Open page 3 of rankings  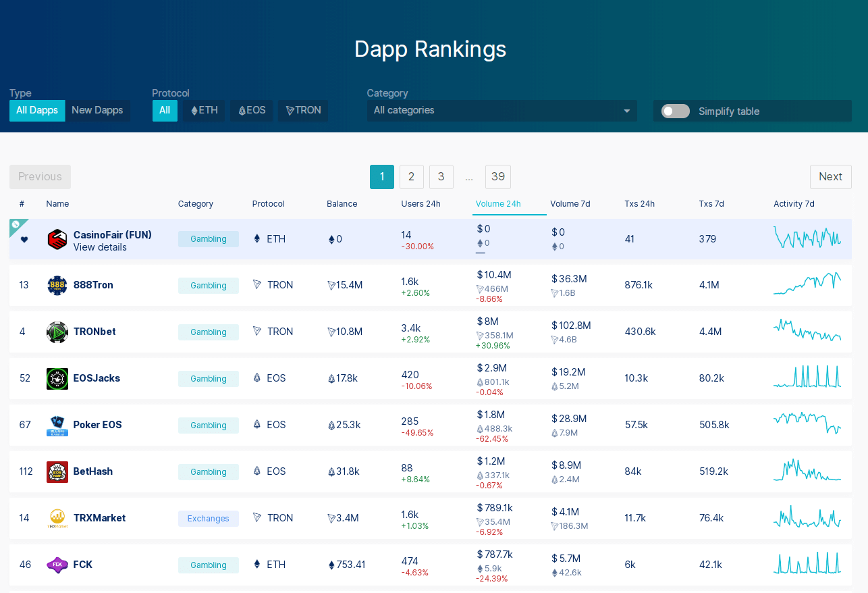coord(441,177)
